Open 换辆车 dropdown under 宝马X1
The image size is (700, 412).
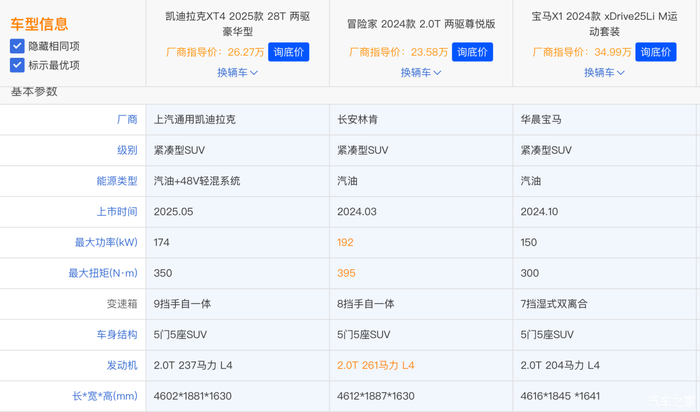tap(605, 72)
